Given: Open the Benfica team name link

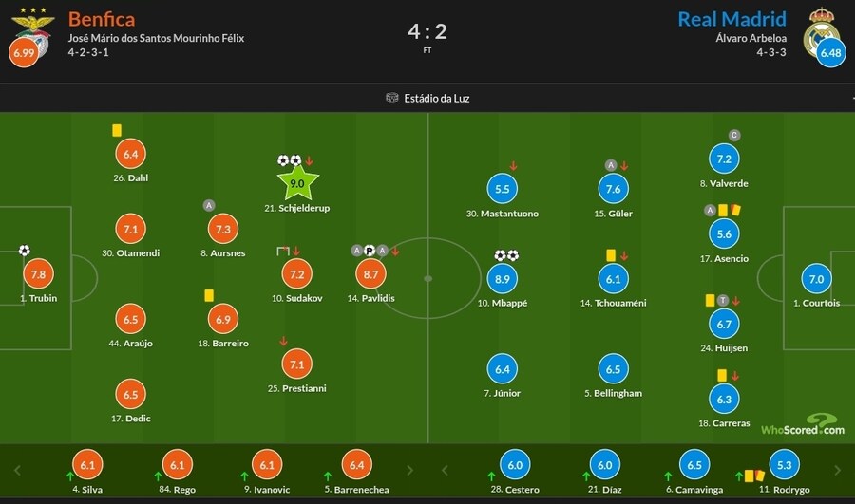Looking at the screenshot, I should [x=101, y=19].
